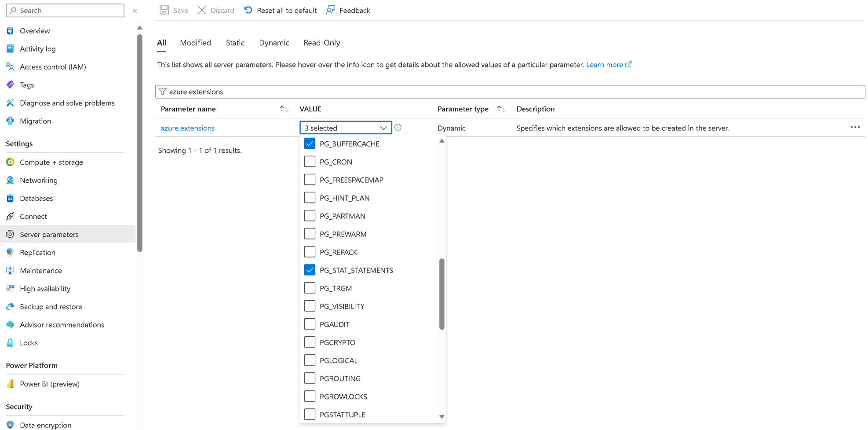This screenshot has height=430, width=868.
Task: Switch to the All tab
Action: (161, 43)
